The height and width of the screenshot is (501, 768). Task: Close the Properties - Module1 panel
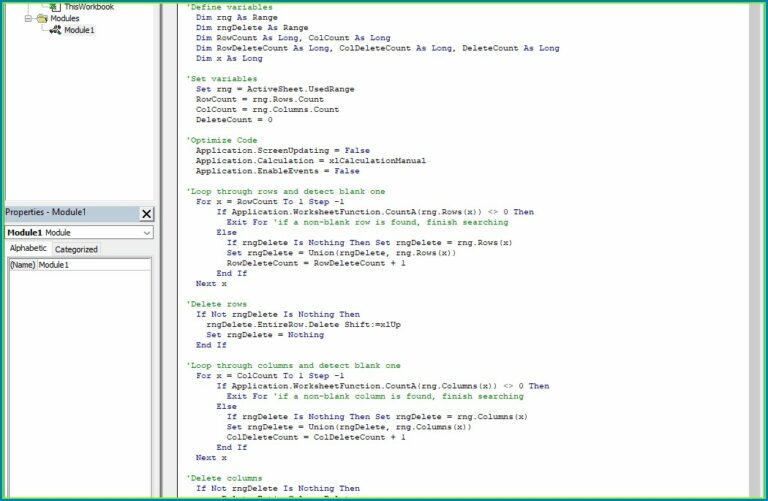point(146,214)
